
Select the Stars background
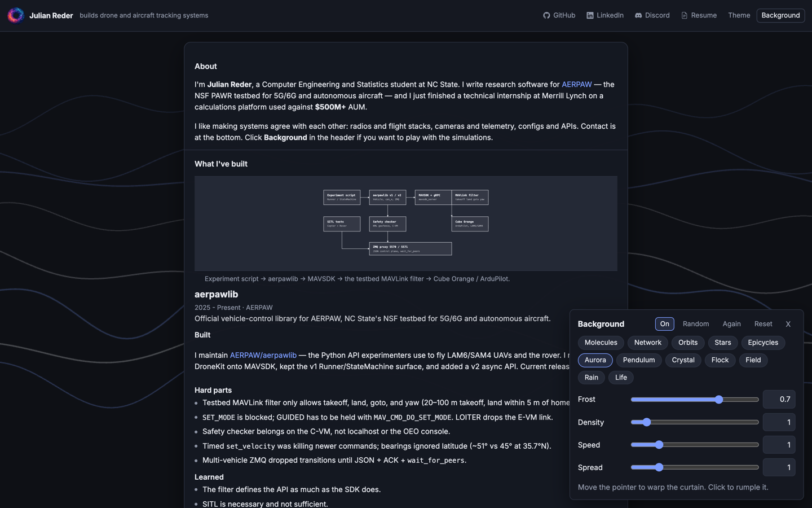[x=722, y=343]
